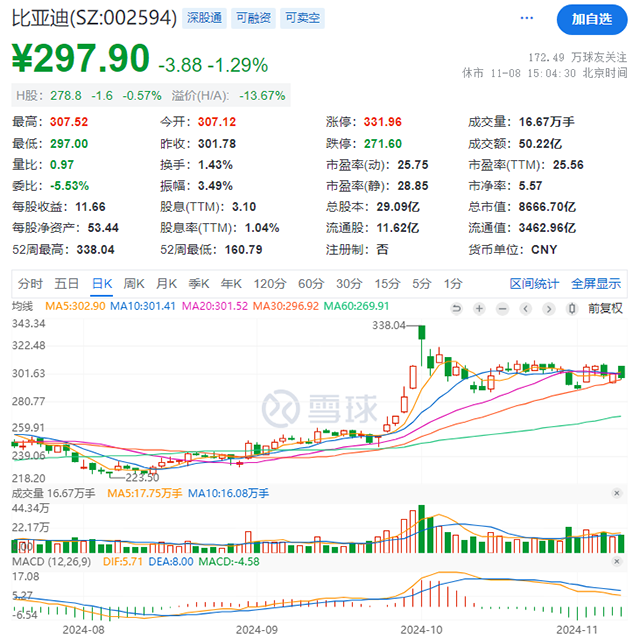Click the MA30:296.92 moving average label
640x638 pixels.
pos(286,306)
